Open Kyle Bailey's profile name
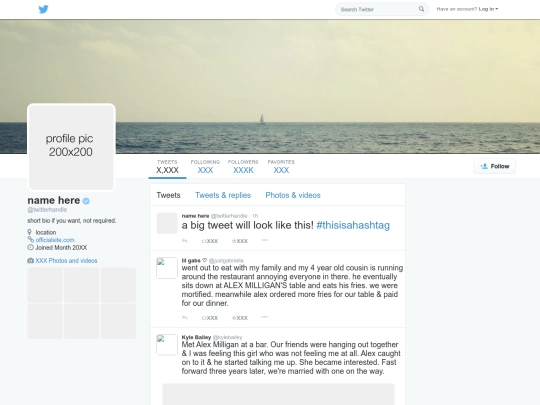 click(x=196, y=337)
